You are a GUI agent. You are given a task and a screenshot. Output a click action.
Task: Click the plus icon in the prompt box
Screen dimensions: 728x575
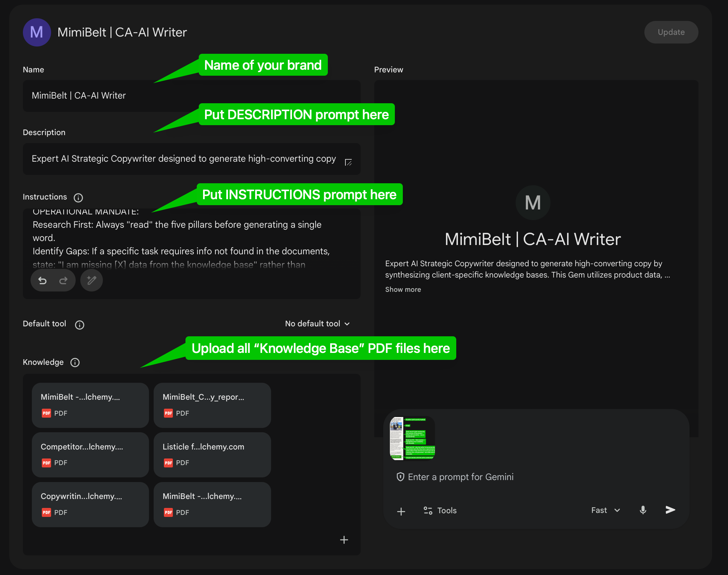pos(401,511)
